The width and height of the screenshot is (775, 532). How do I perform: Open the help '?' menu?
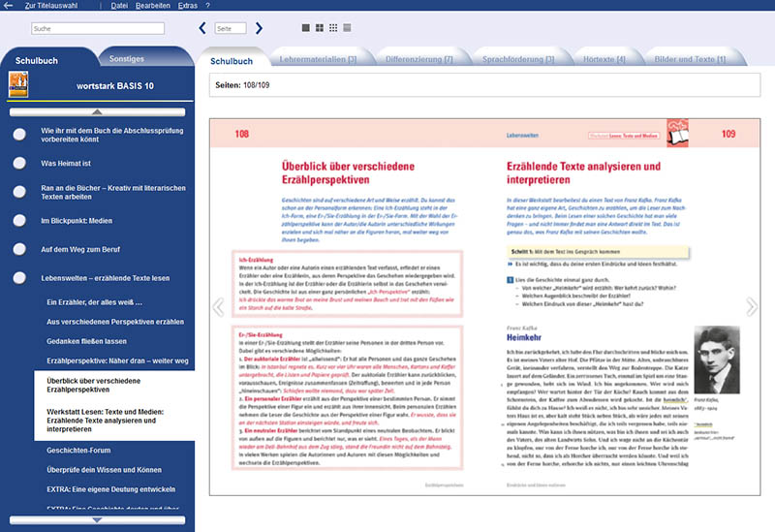207,6
